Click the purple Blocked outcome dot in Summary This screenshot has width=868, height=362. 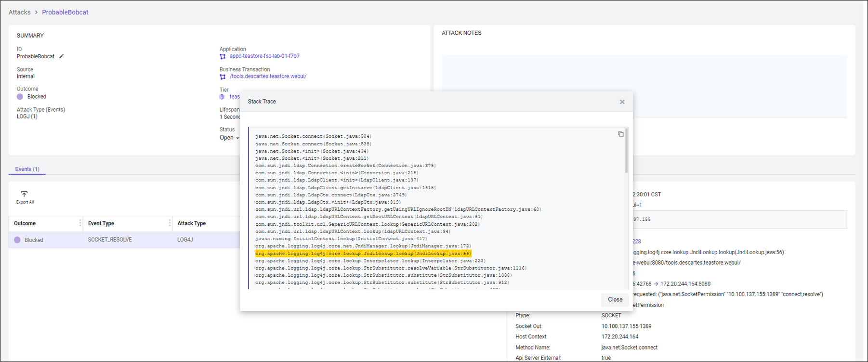tap(20, 97)
